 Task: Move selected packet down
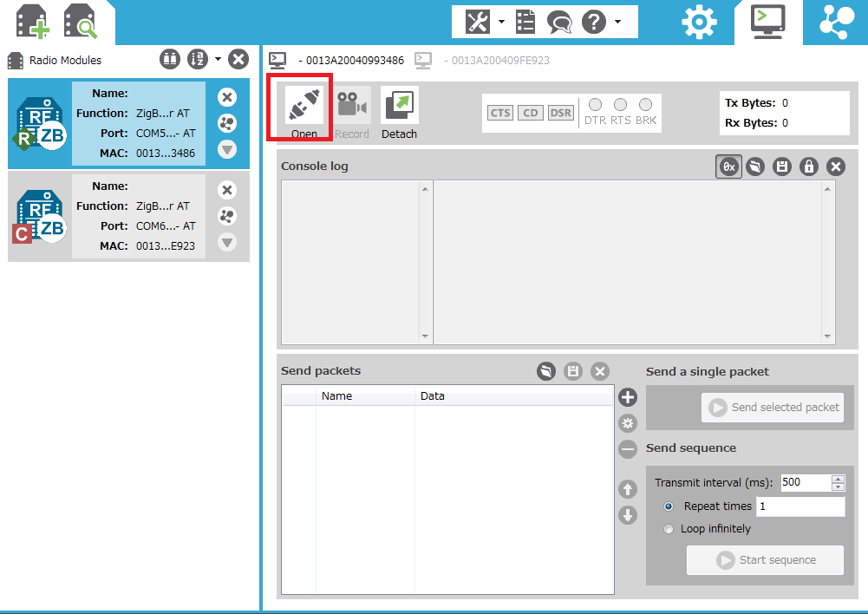628,515
